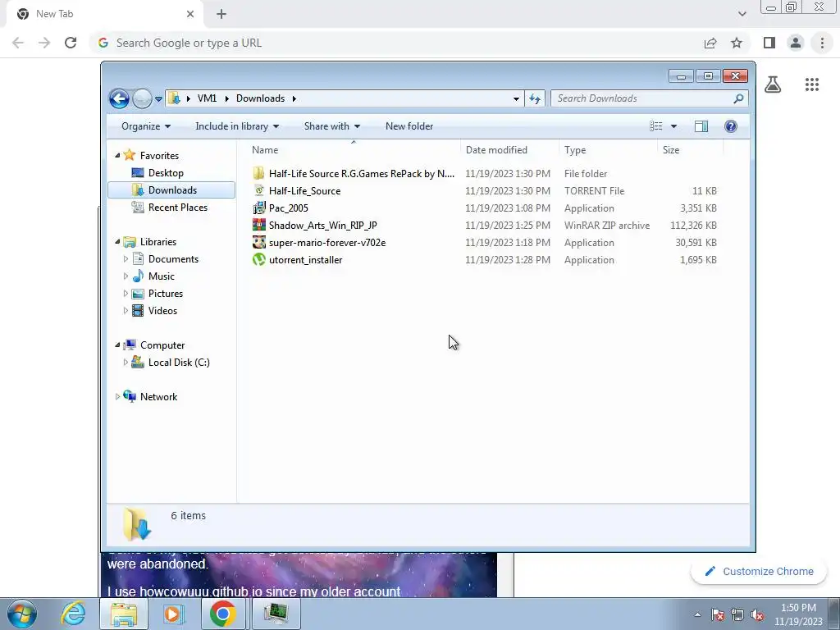Open Windows Media Player from taskbar
This screenshot has width=840, height=630.
[174, 614]
